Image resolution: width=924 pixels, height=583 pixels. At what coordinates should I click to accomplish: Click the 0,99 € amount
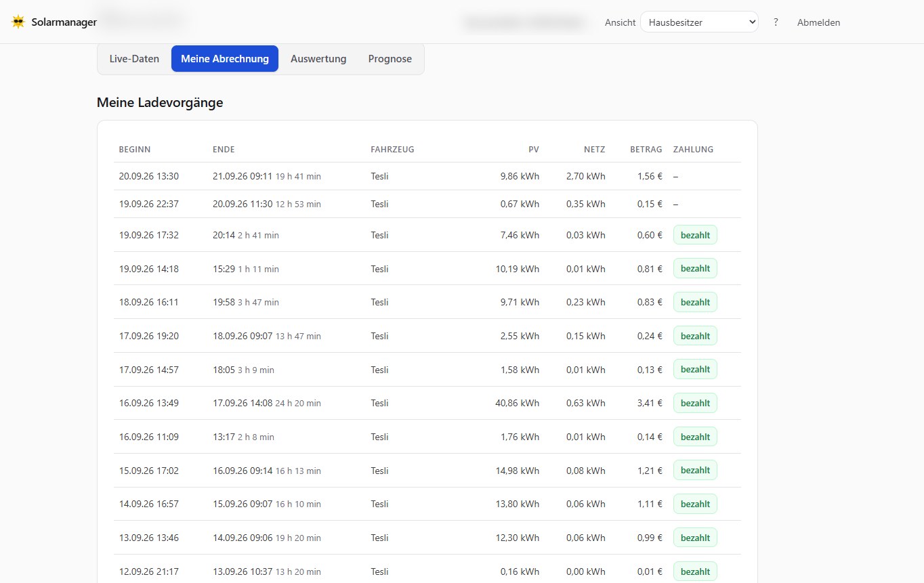[x=650, y=538]
